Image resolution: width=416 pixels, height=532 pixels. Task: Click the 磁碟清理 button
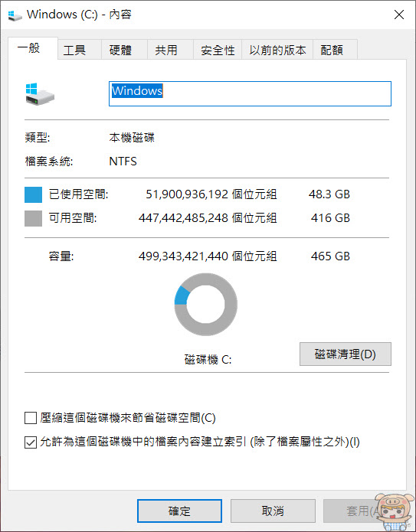[346, 354]
